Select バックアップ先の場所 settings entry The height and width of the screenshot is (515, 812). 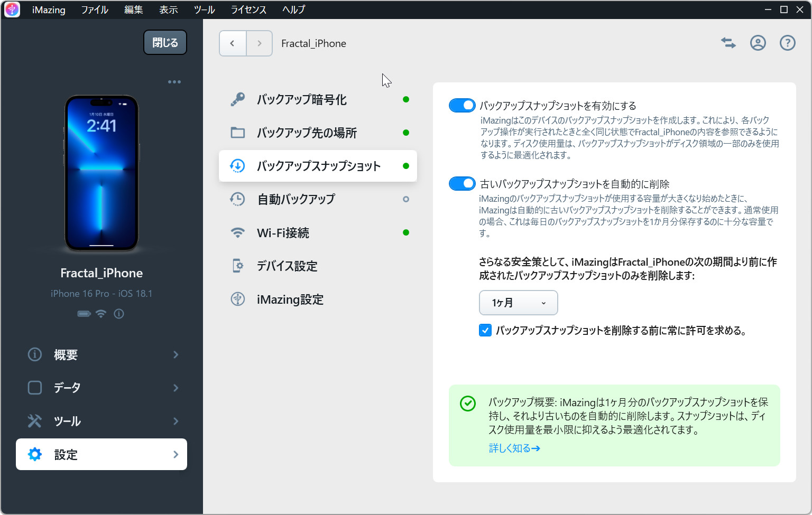click(318, 133)
